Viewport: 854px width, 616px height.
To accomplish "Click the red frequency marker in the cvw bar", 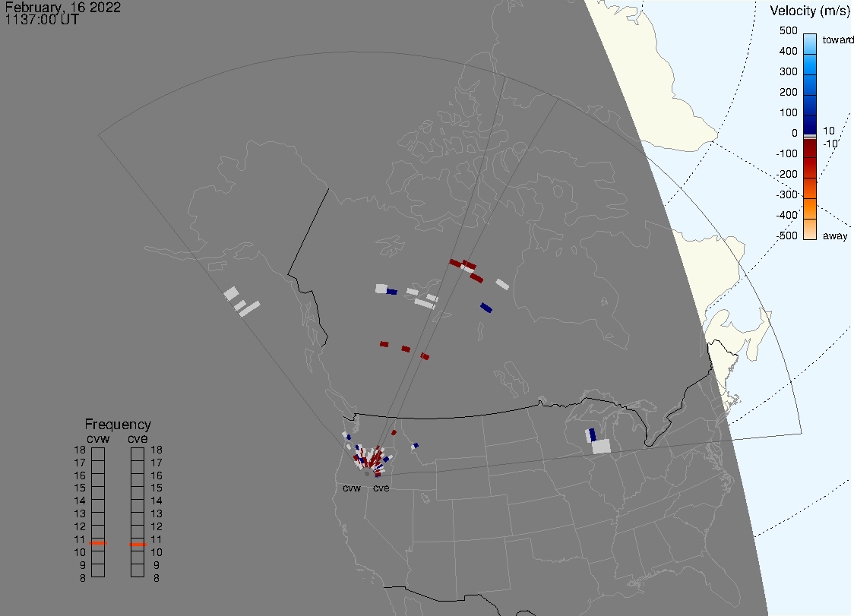I will 98,543.
